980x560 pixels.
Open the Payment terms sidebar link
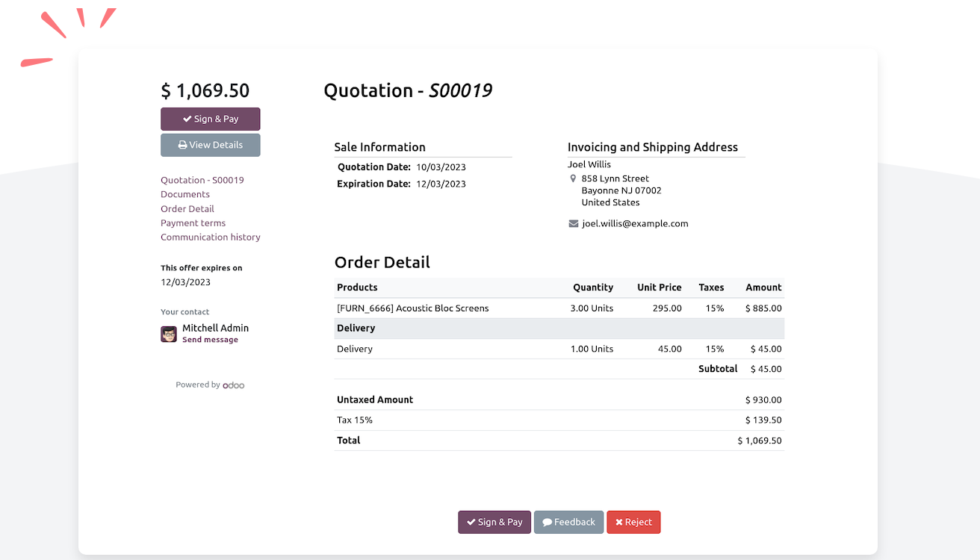[193, 223]
